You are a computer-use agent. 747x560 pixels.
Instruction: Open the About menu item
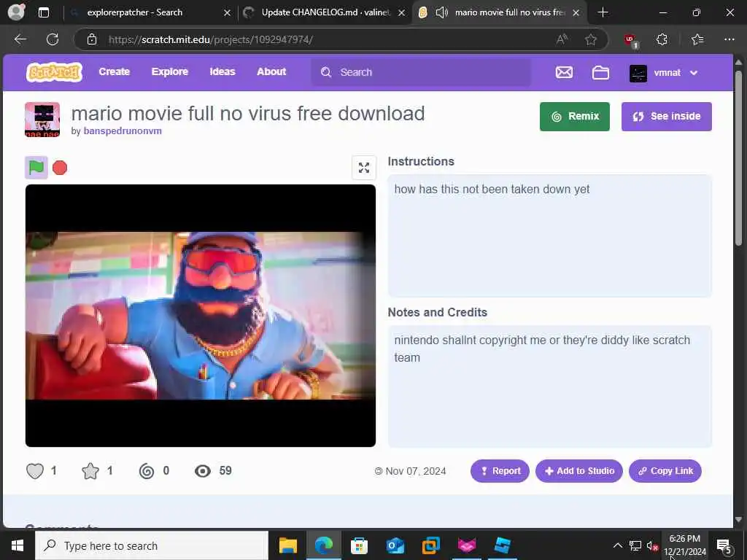(x=271, y=72)
